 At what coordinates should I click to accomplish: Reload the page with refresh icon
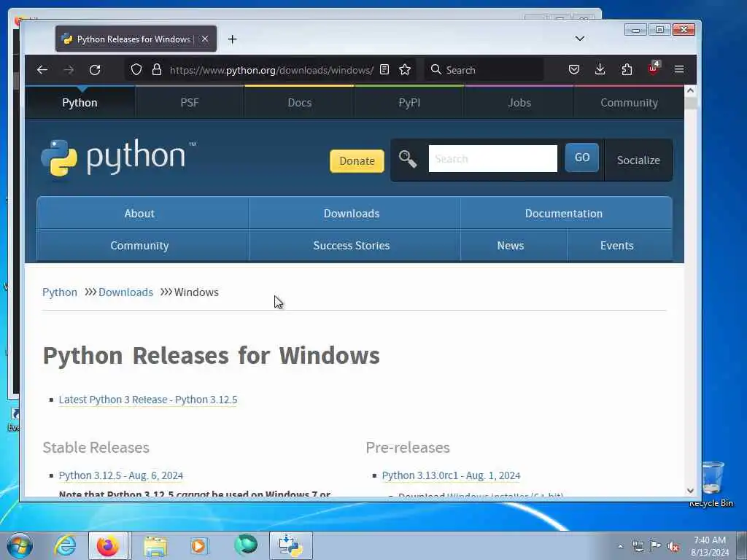(95, 70)
